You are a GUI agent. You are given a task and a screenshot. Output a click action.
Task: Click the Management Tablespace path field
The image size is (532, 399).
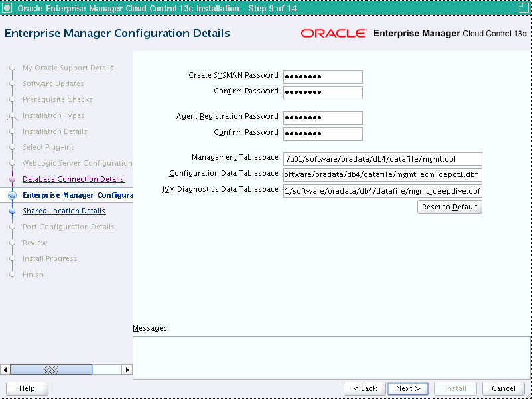click(382, 159)
